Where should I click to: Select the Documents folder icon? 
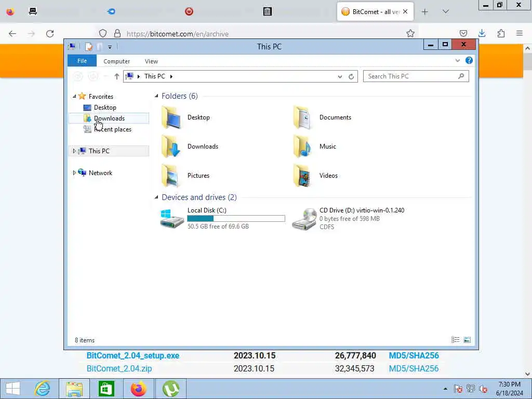302,117
